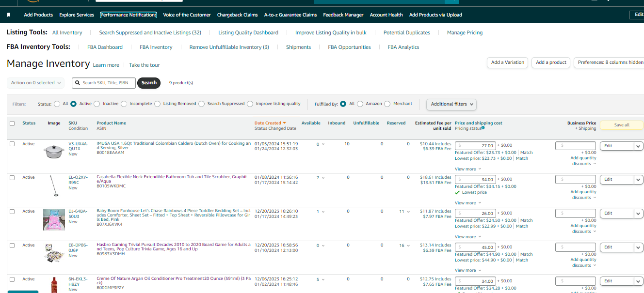Select the Active status filter
This screenshot has width=644, height=293.
[73, 104]
